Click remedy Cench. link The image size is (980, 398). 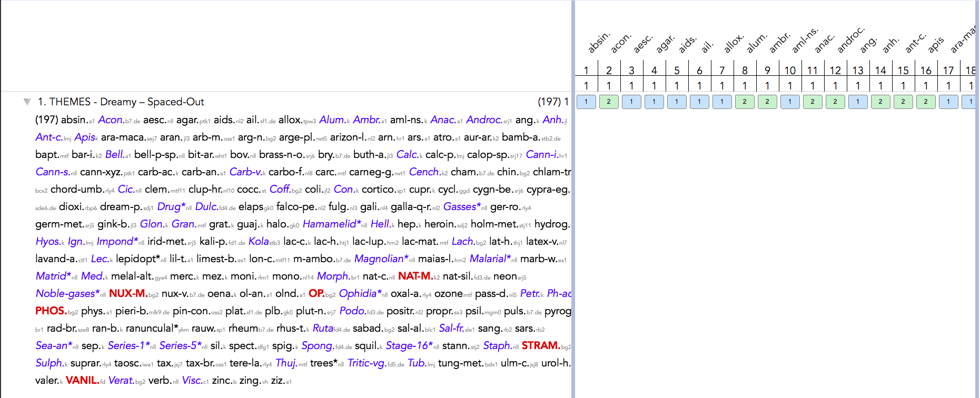coord(424,172)
